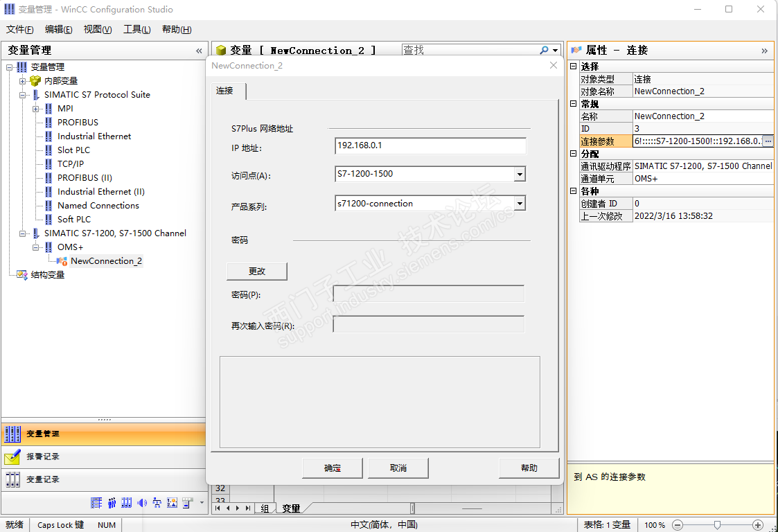Screen dimensions: 778x532
Task: Go to next sheet tab arrow
Action: pos(238,508)
